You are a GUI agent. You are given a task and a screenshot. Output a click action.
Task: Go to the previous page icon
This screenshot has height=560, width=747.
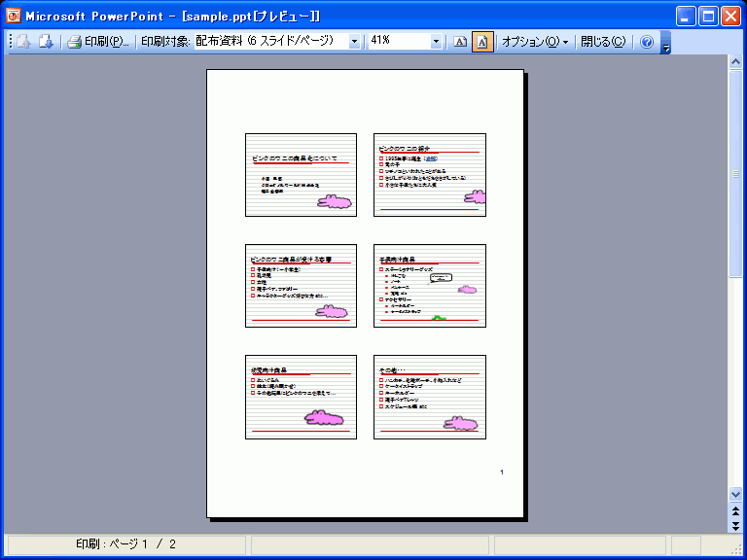(x=22, y=42)
